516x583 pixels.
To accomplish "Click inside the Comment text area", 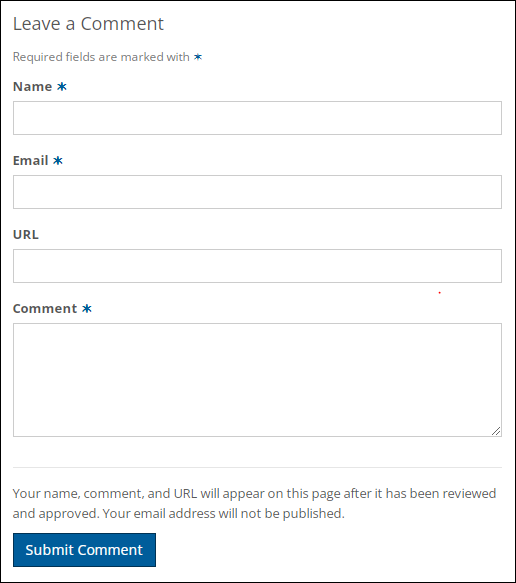I will (x=257, y=380).
